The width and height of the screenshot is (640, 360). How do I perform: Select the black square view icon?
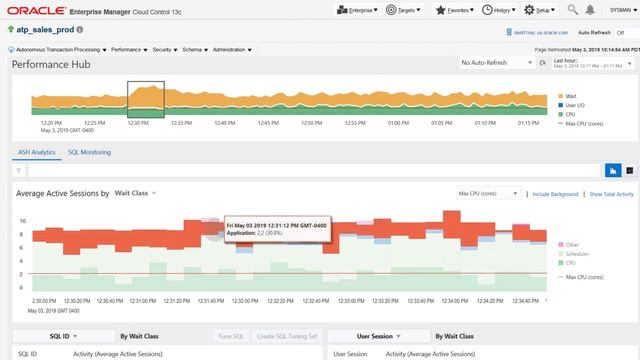point(629,171)
